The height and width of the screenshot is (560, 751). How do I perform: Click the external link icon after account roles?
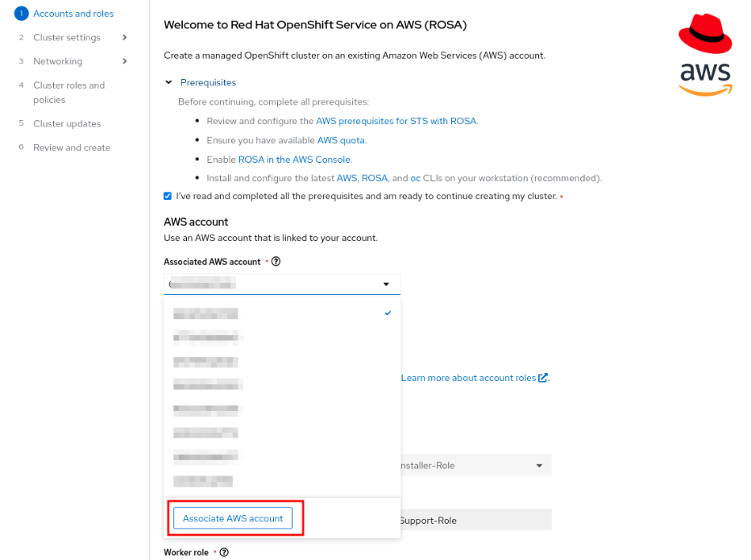click(542, 378)
